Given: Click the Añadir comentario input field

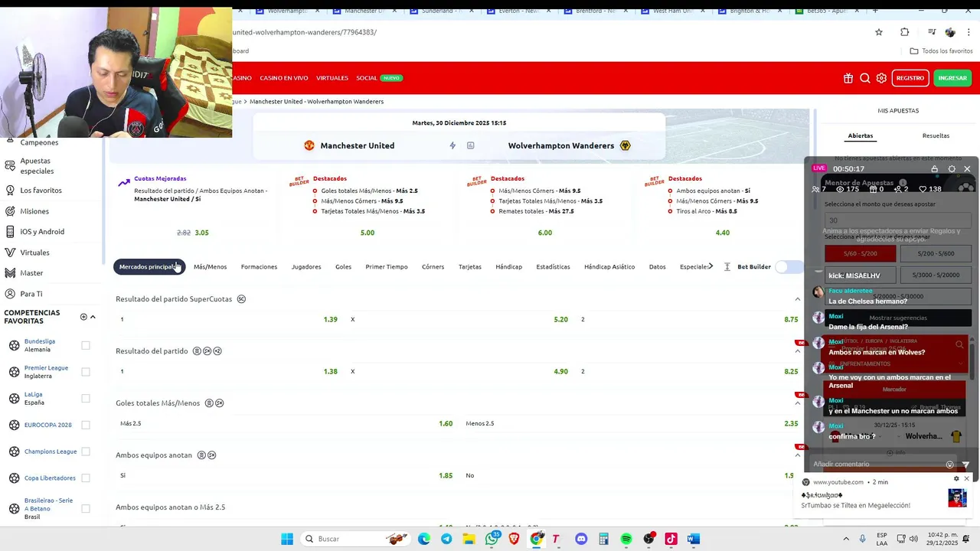Looking at the screenshot, I should (x=877, y=465).
